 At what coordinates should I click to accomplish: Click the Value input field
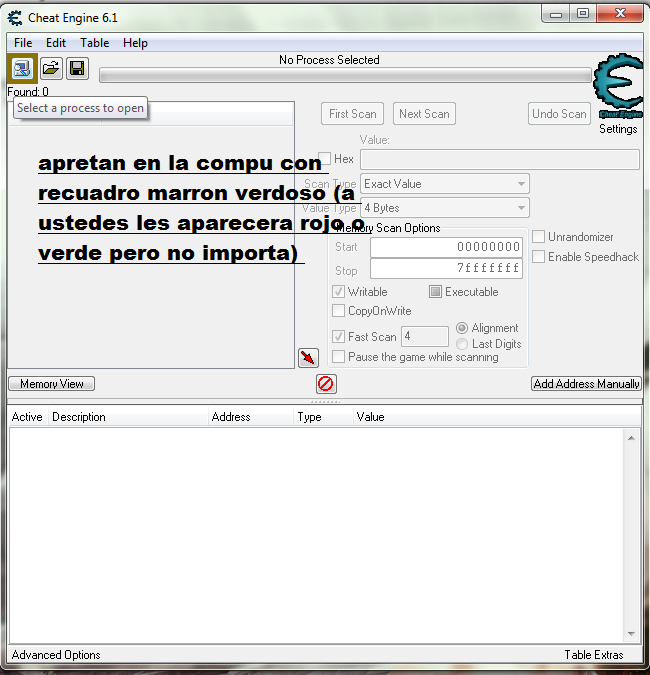500,159
